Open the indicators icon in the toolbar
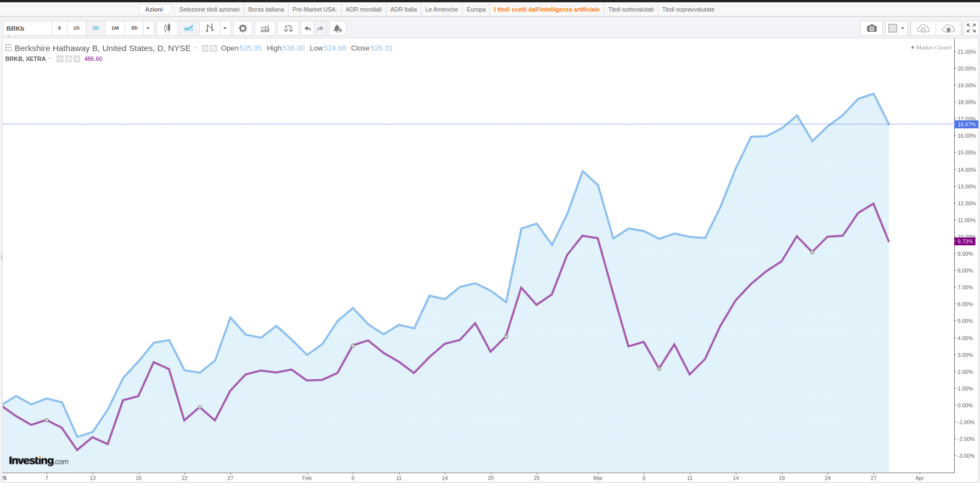 pyautogui.click(x=265, y=28)
